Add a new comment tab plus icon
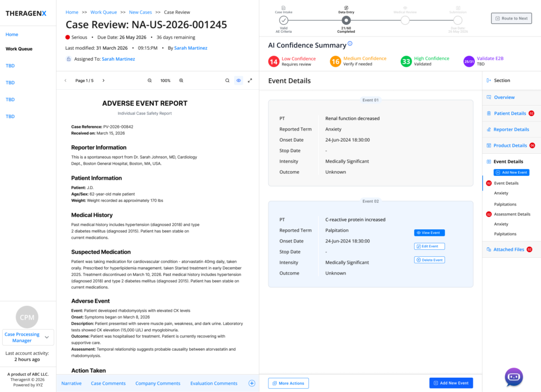 (252, 384)
